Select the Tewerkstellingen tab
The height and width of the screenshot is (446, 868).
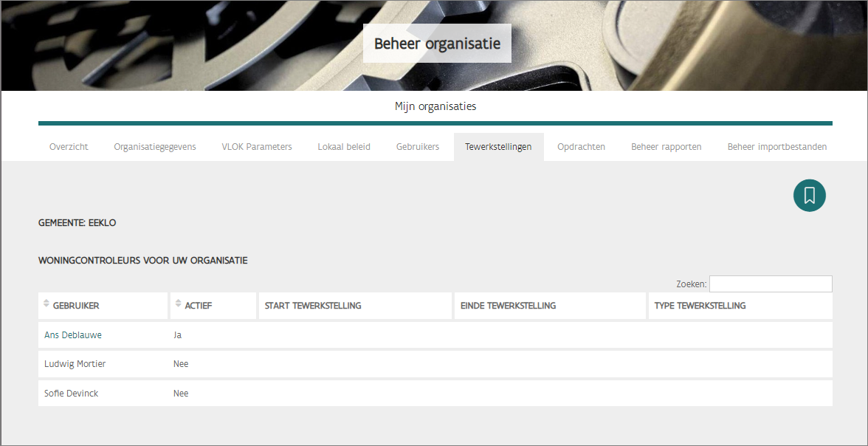pyautogui.click(x=498, y=147)
